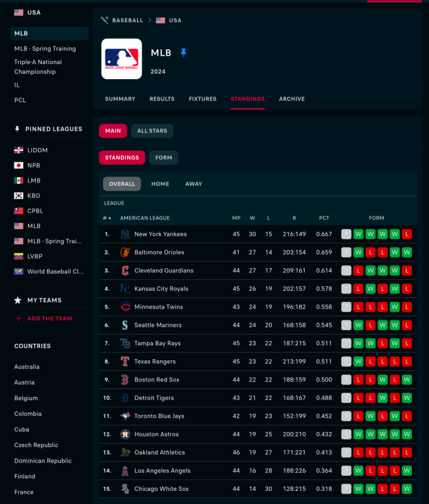The width and height of the screenshot is (429, 504).
Task: Click the first green W form box for Orioles
Action: click(359, 253)
